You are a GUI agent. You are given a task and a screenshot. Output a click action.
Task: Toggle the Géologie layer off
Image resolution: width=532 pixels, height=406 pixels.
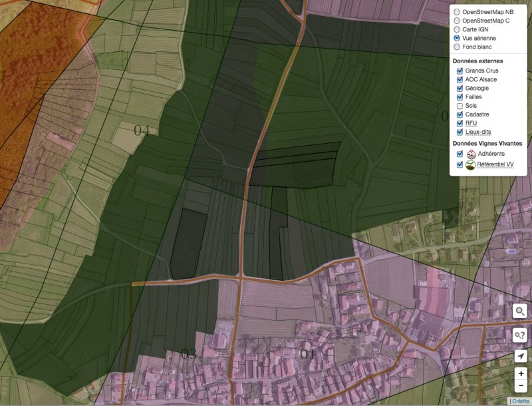[x=458, y=88]
